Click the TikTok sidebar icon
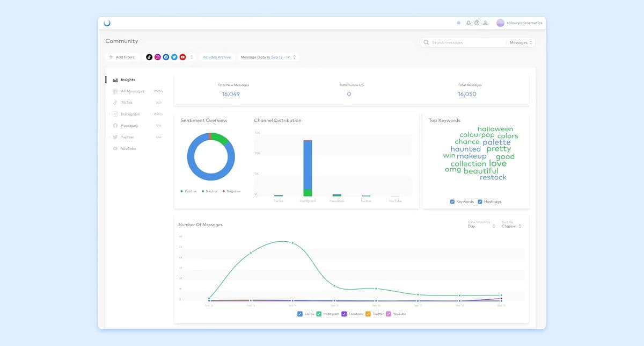 [115, 103]
